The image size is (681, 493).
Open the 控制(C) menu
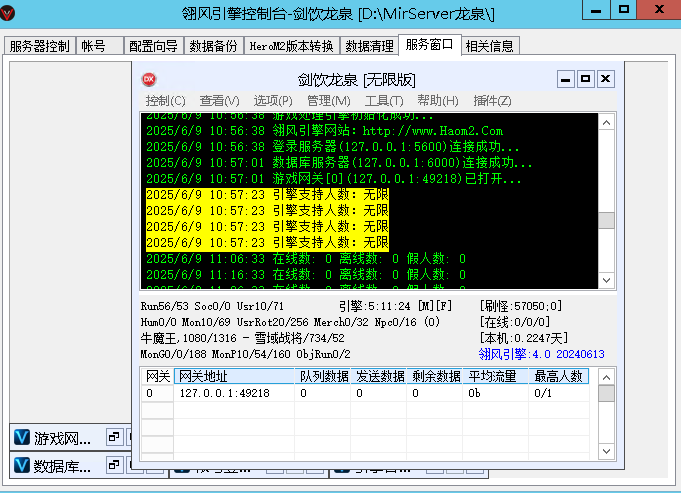click(x=165, y=101)
